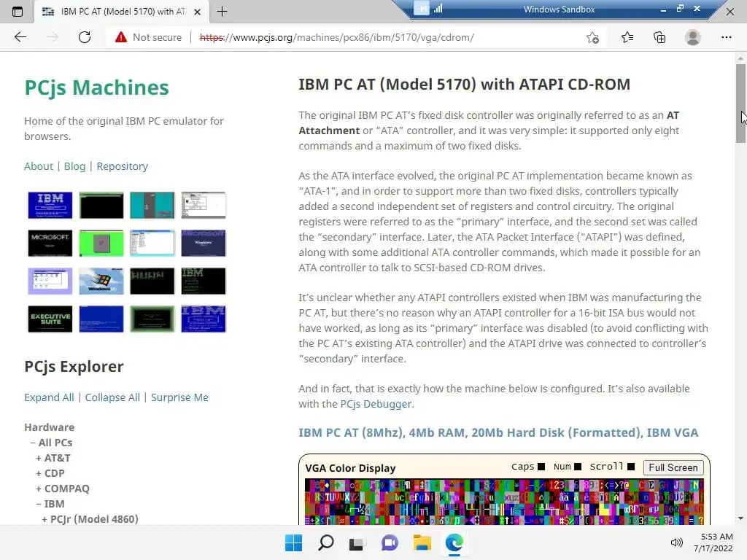Collapse the All PCs tree node
Viewport: 747px width, 560px height.
coord(52,443)
